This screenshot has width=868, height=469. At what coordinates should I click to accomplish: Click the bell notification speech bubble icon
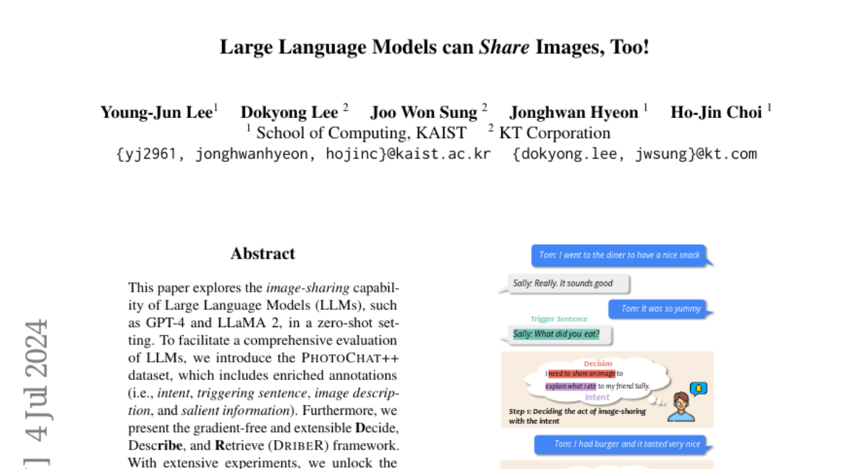[x=698, y=389]
